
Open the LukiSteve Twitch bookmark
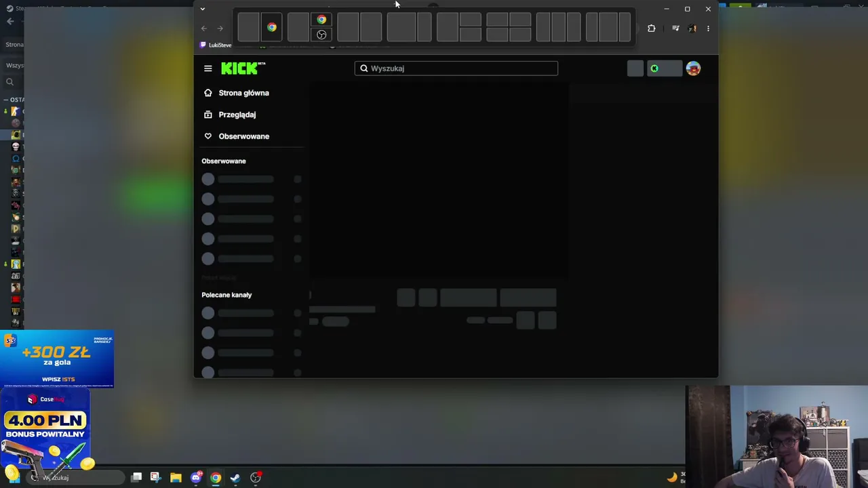[x=216, y=45]
